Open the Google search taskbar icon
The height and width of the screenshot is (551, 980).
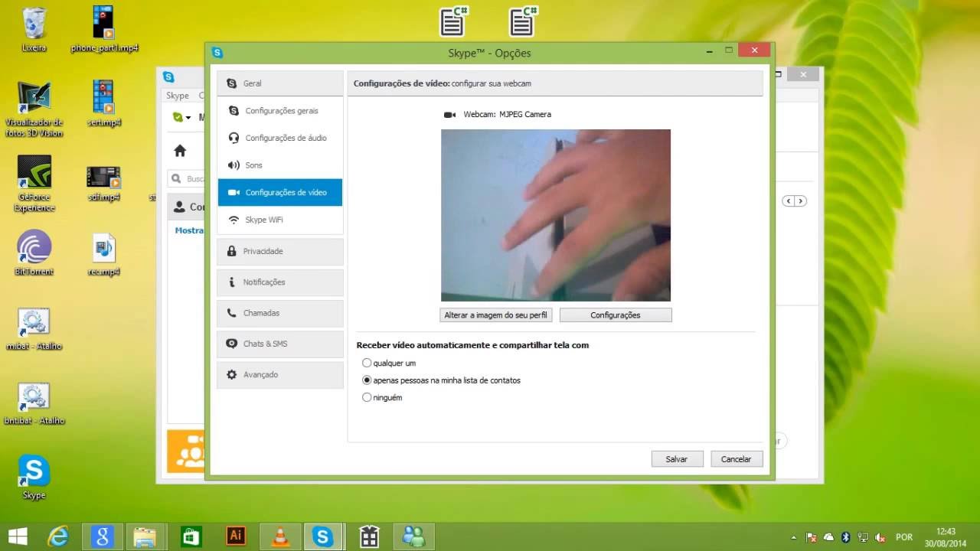point(103,536)
